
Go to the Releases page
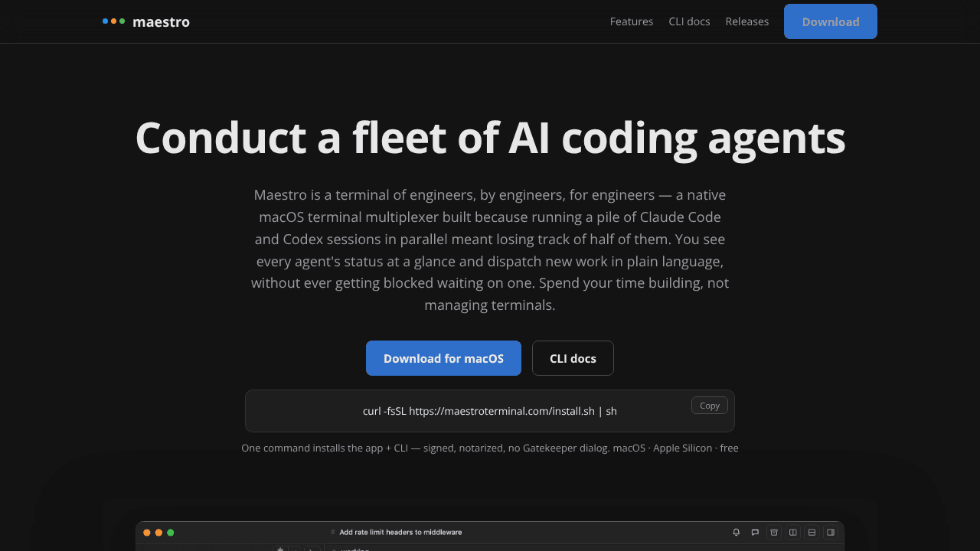point(747,21)
